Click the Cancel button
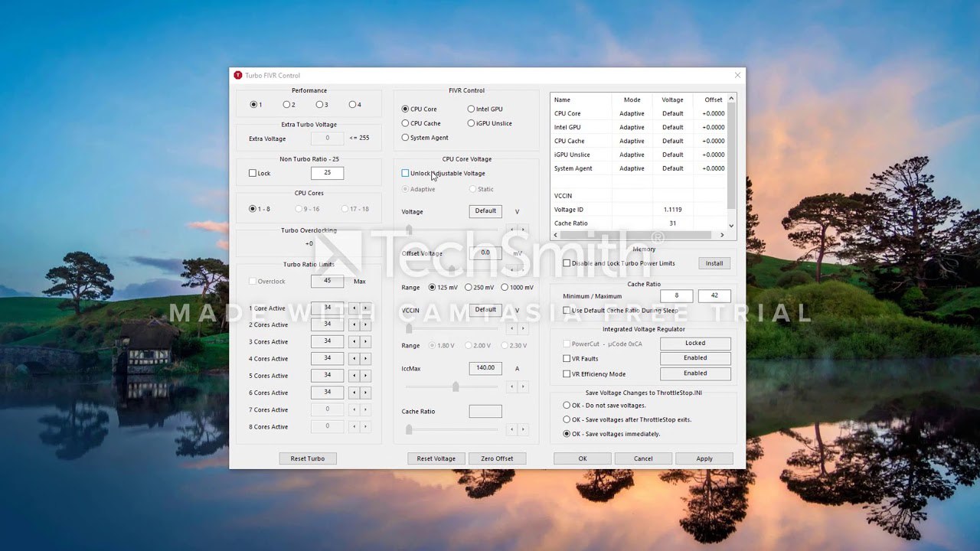Image resolution: width=980 pixels, height=551 pixels. point(643,458)
